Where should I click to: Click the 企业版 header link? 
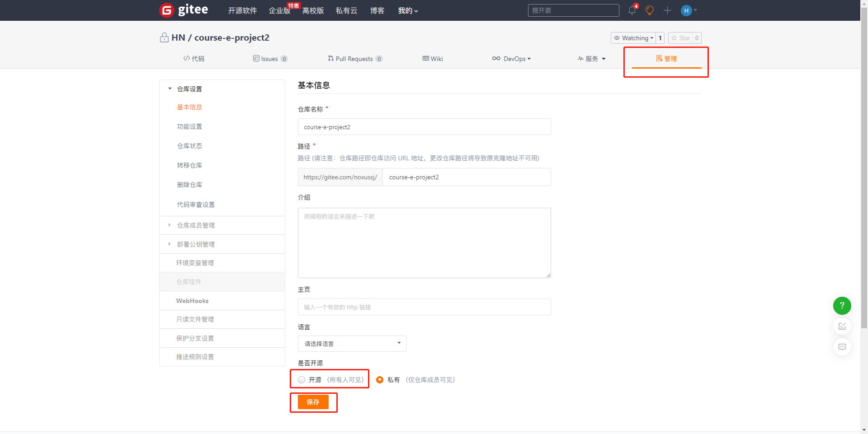pos(279,10)
